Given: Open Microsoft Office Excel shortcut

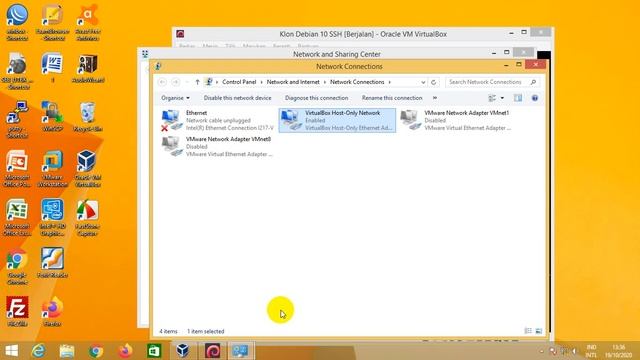Looking at the screenshot, I should pyautogui.click(x=17, y=217).
